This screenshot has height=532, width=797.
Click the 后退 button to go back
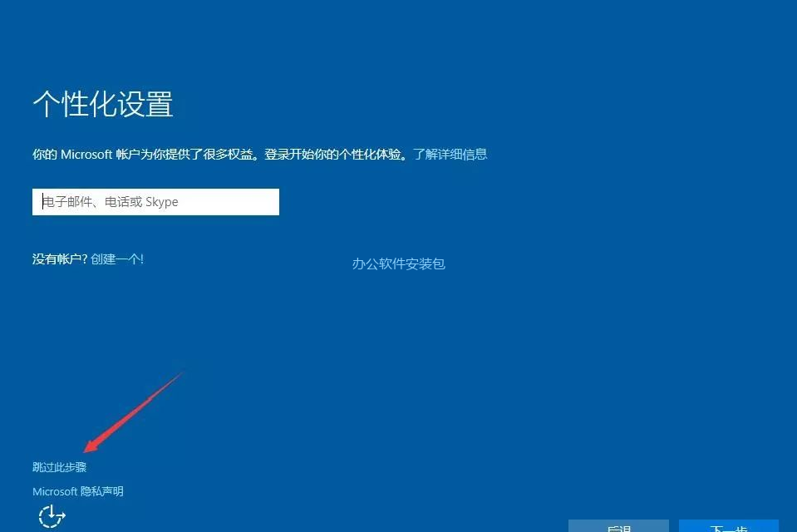point(619,528)
